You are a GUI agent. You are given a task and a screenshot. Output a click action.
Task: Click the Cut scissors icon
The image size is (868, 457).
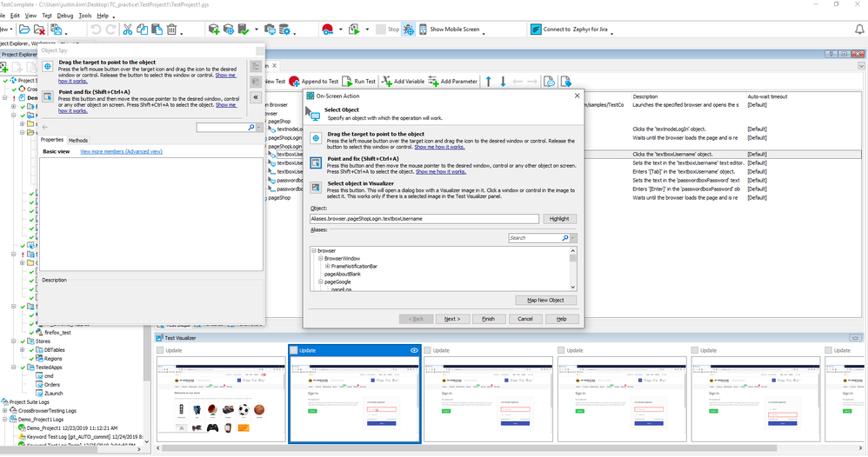tap(128, 30)
